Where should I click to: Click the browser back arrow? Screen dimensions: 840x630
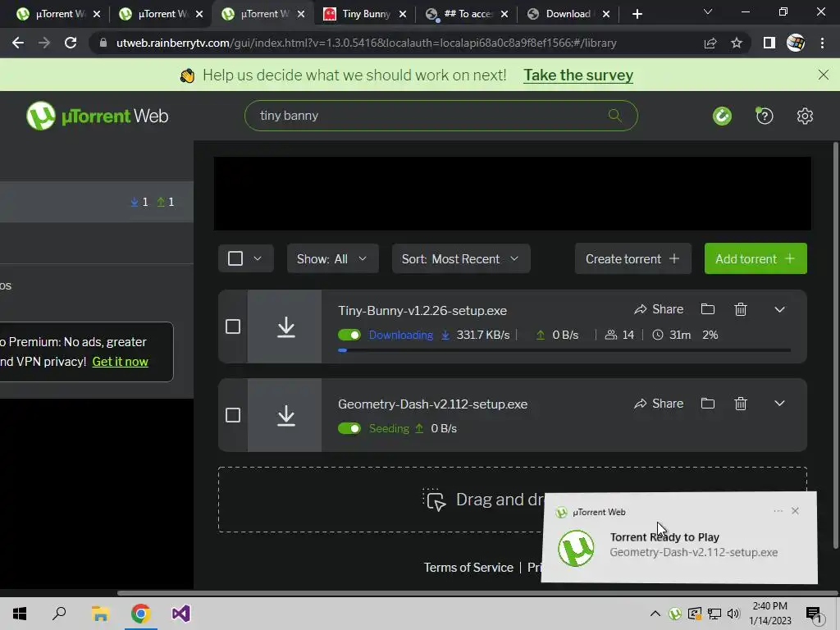pyautogui.click(x=18, y=43)
